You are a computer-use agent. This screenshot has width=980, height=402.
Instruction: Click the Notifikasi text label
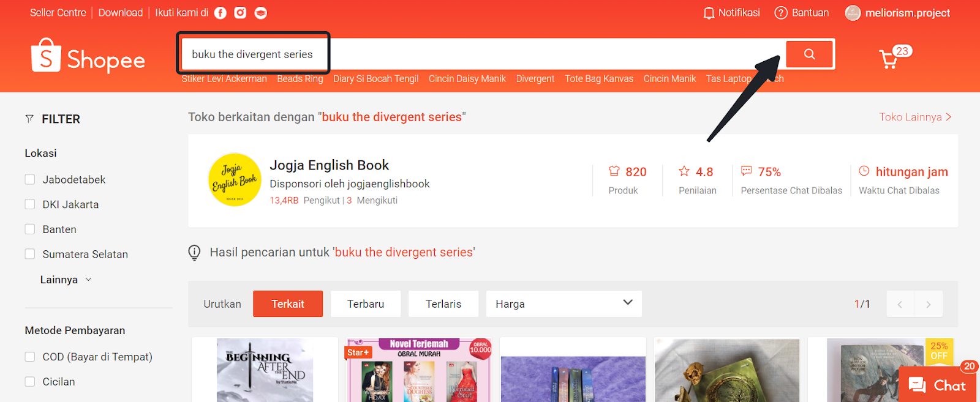[739, 13]
